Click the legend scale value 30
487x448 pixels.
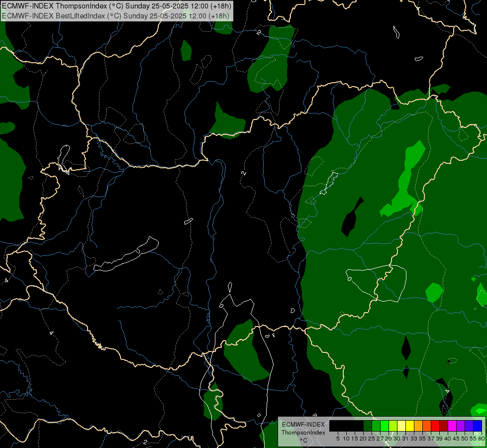coord(397,439)
